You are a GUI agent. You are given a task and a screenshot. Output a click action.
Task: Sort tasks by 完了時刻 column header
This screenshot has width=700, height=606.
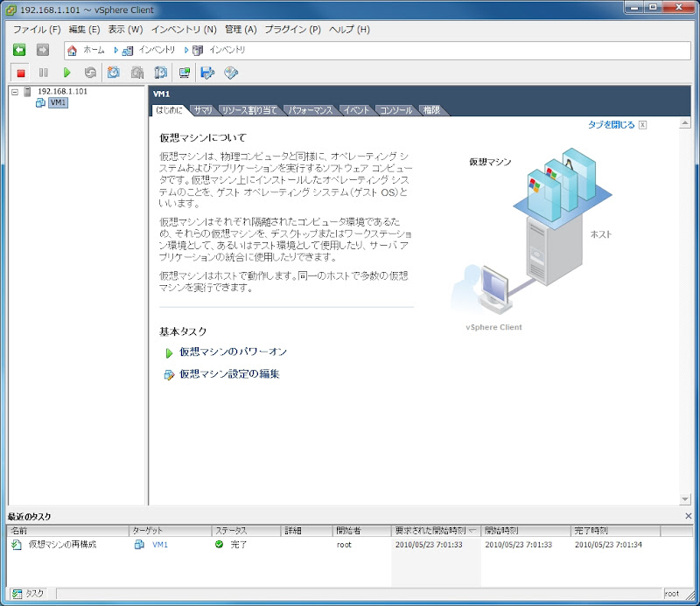[x=615, y=531]
